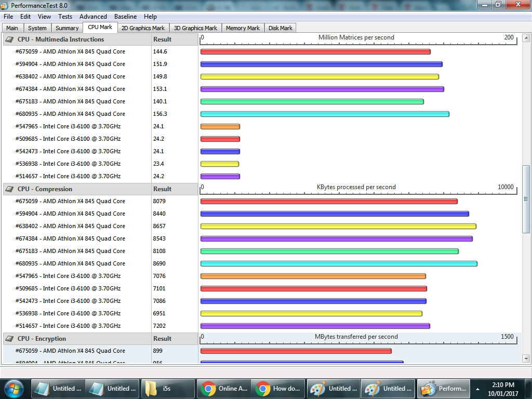Select #638402 AMD Athlon row under Compression
Screen dimensions: 532x399
[70, 227]
